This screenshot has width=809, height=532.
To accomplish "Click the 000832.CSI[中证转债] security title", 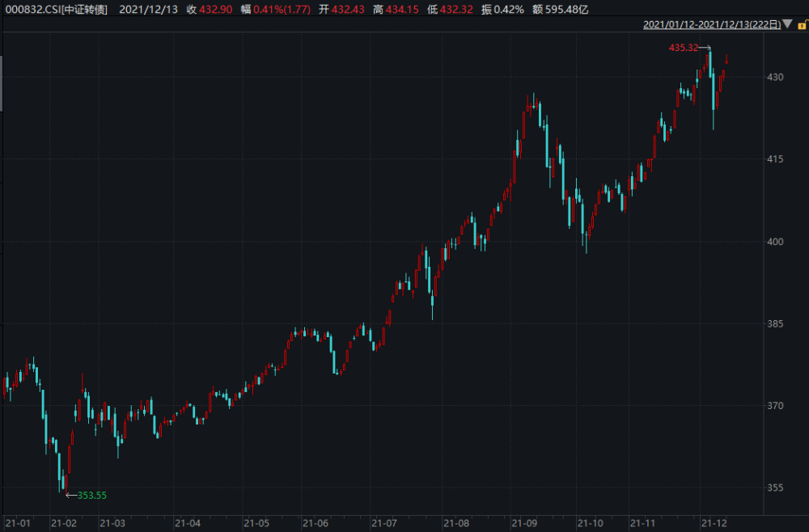I will click(57, 9).
